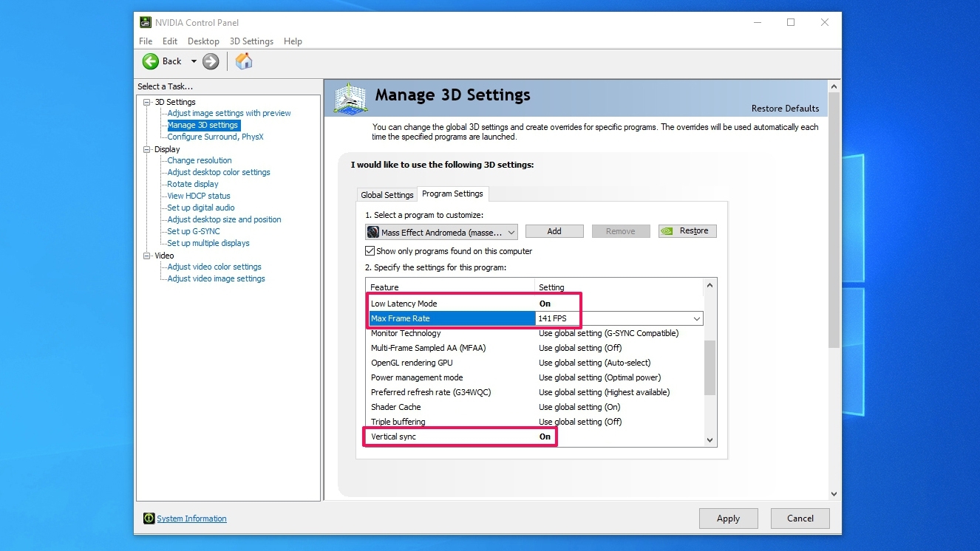Select the Low Latency Mode row

[x=535, y=304]
